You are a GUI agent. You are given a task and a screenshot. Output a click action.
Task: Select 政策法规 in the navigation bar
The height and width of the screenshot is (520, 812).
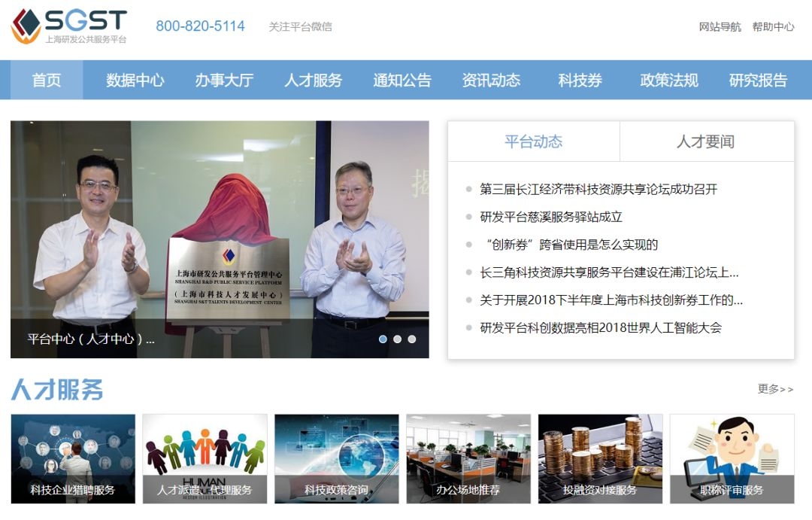(669, 80)
